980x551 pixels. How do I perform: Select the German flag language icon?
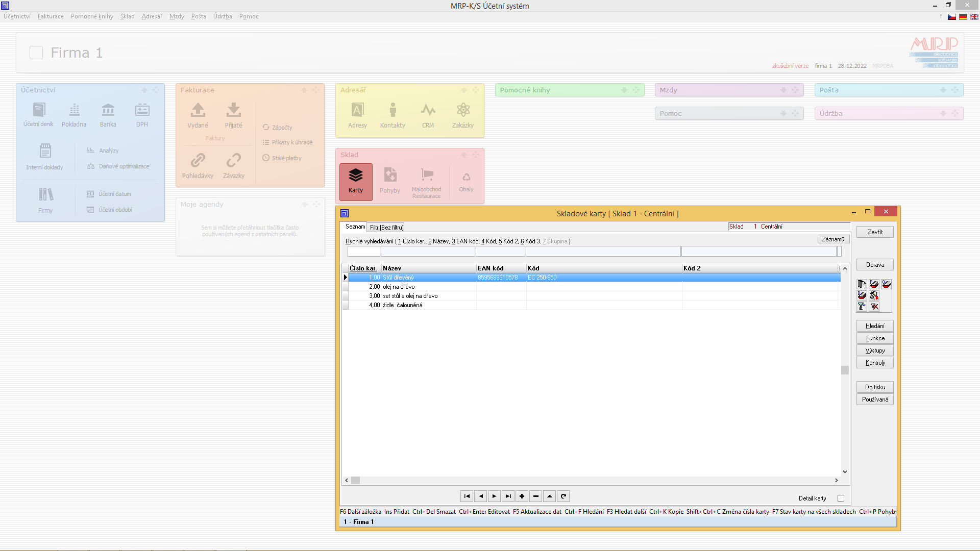[963, 17]
